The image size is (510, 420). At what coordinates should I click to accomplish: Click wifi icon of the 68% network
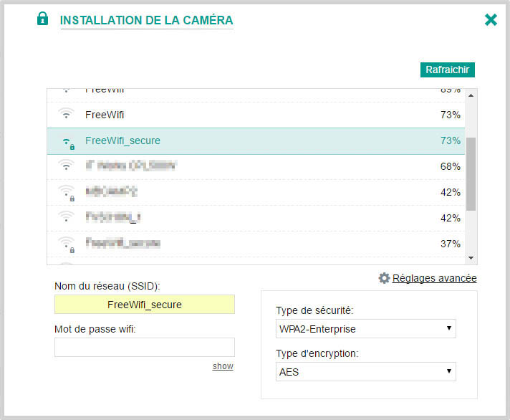[67, 166]
